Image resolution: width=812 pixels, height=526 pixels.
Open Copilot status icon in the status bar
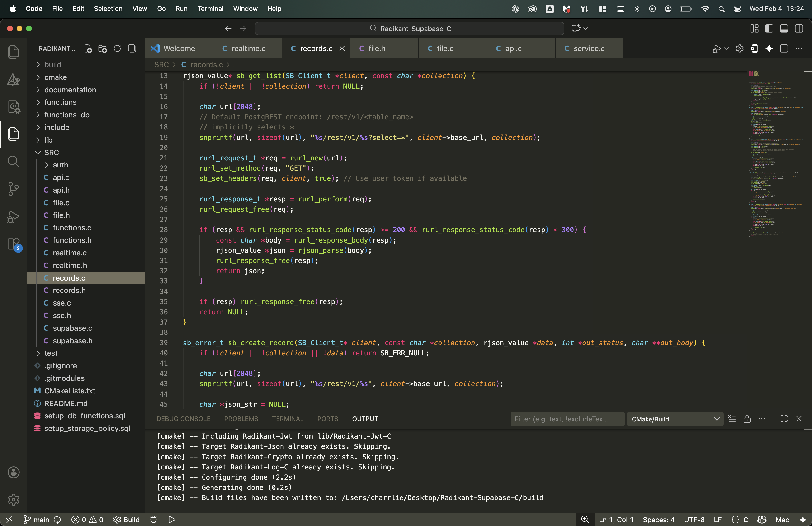pyautogui.click(x=762, y=520)
